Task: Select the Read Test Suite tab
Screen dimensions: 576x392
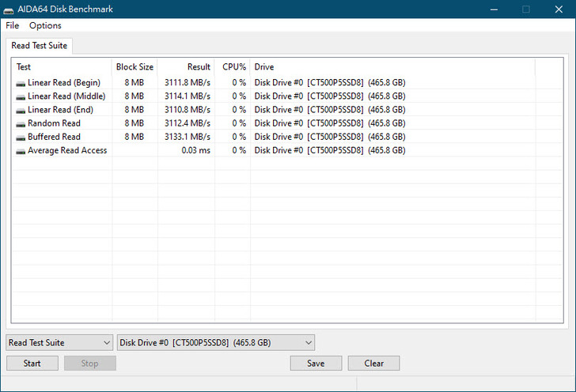Action: click(39, 46)
